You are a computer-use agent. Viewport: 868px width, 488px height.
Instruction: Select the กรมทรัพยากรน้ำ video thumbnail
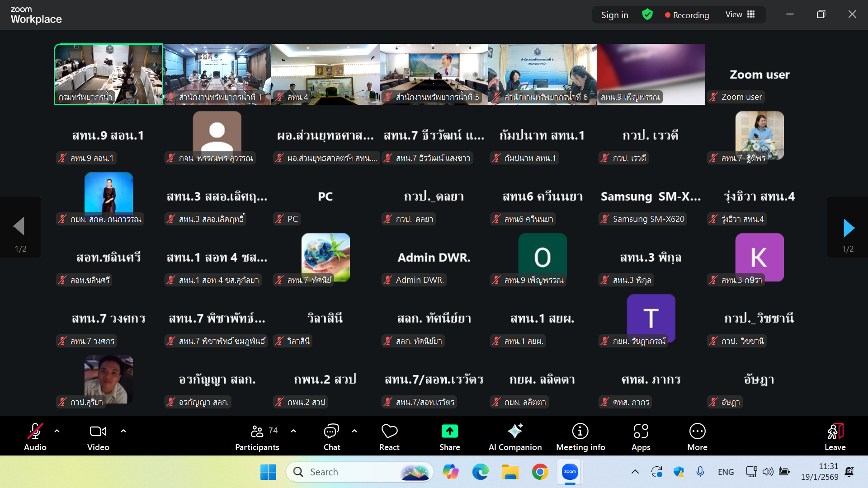(108, 74)
